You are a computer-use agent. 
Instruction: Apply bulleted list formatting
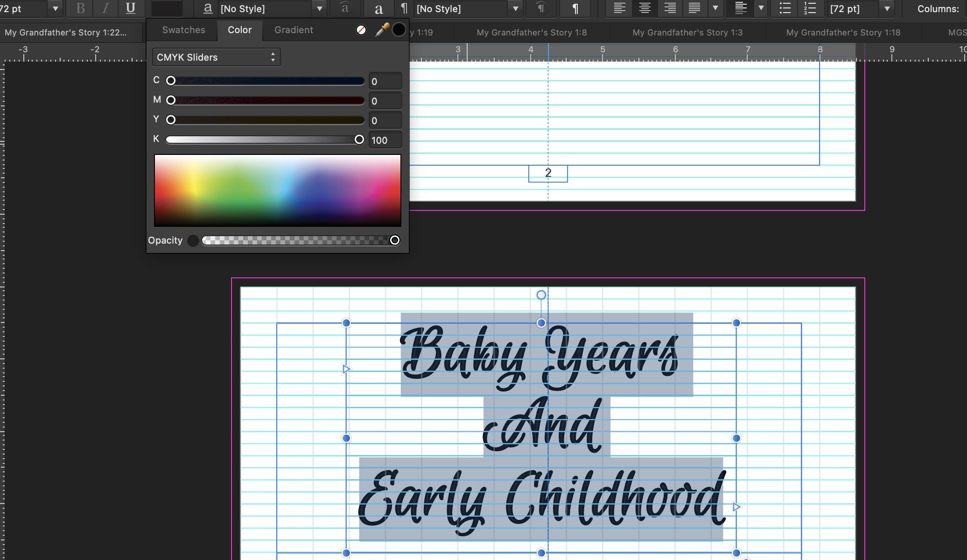point(785,8)
